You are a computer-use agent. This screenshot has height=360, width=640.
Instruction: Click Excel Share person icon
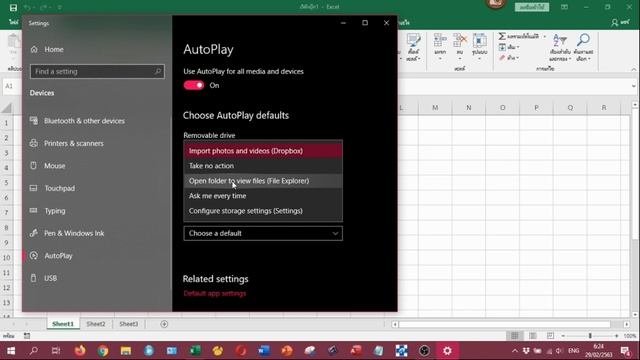(614, 23)
